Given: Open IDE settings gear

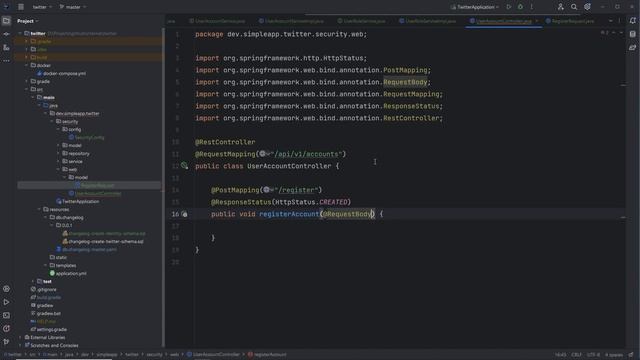Looking at the screenshot, I should [587, 7].
